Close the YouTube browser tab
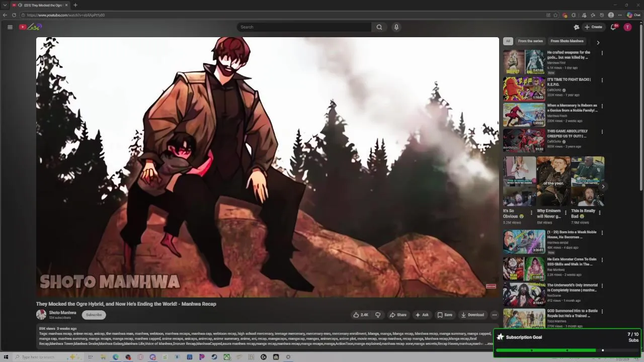644x362 pixels. (x=66, y=5)
